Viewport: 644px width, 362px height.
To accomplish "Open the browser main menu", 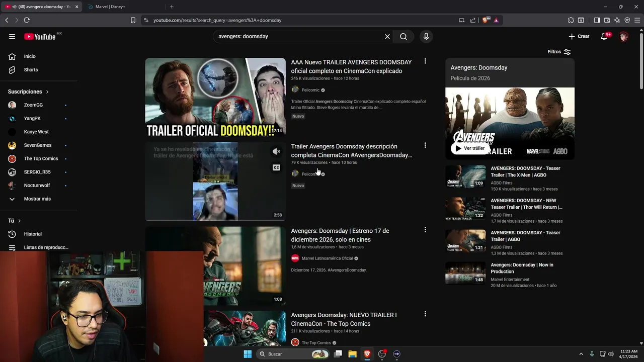I will pyautogui.click(x=637, y=20).
